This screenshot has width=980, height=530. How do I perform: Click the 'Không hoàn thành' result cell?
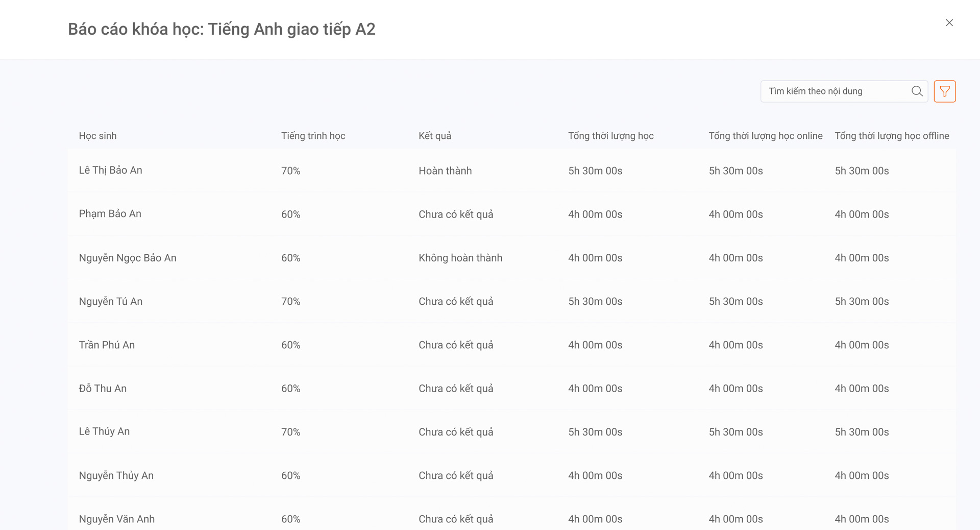(x=460, y=258)
